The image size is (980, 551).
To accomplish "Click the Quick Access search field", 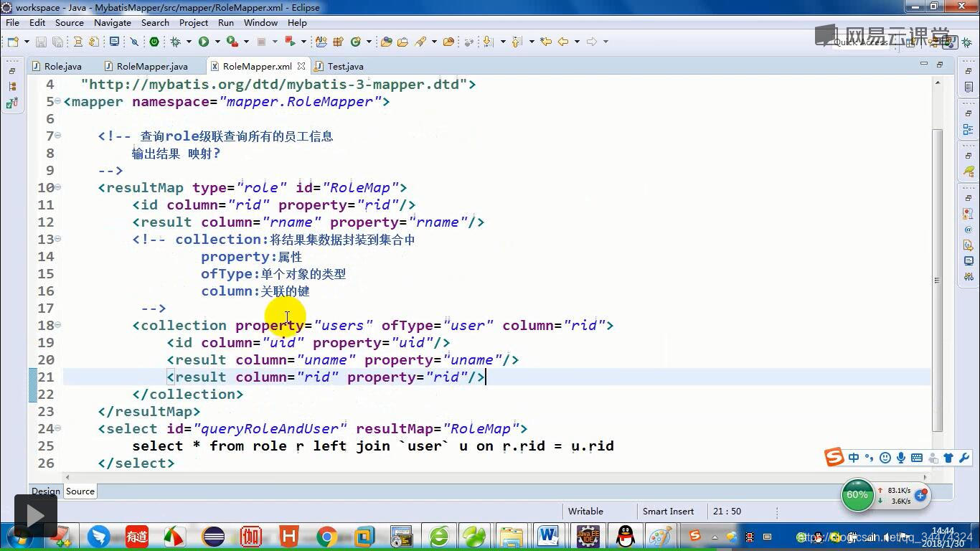I will point(861,42).
